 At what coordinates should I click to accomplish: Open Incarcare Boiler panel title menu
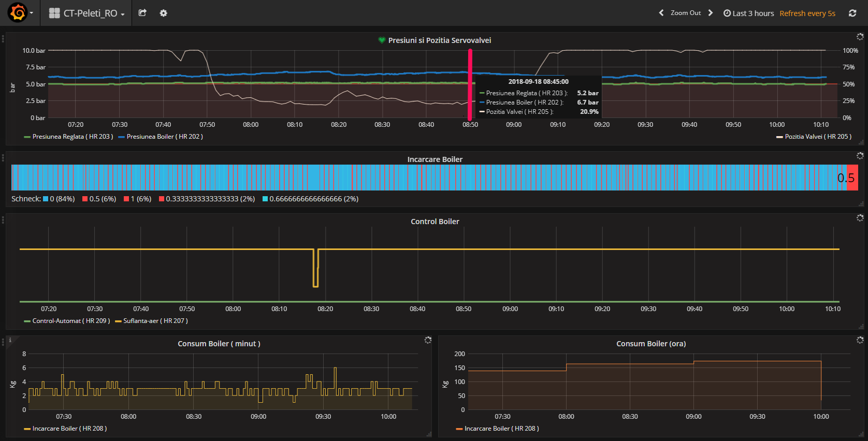435,159
